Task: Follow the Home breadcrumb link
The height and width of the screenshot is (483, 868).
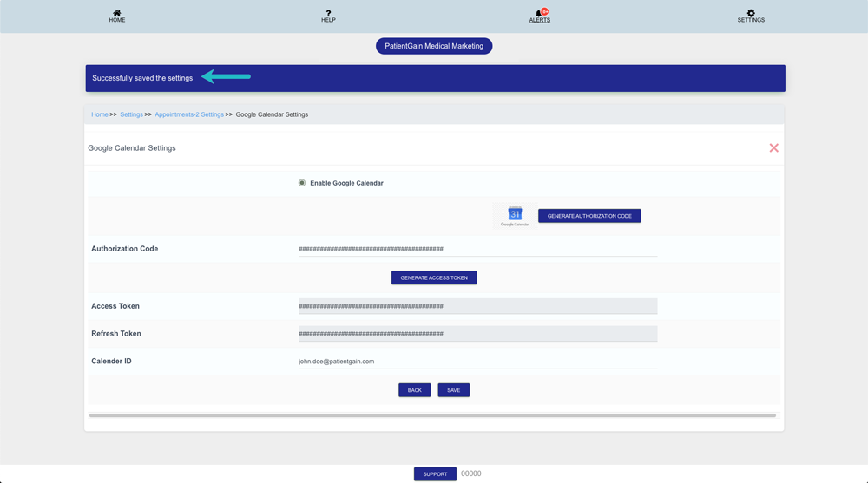Action: [x=100, y=114]
